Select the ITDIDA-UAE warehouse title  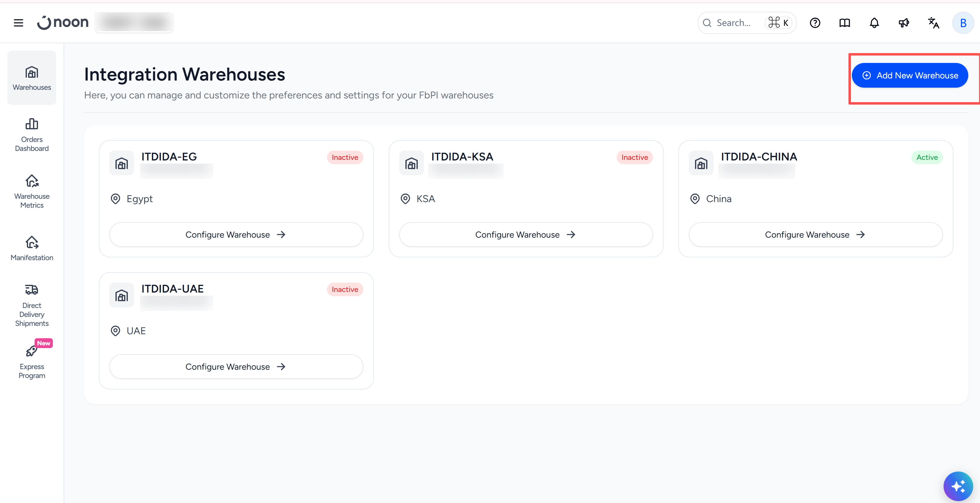click(172, 289)
